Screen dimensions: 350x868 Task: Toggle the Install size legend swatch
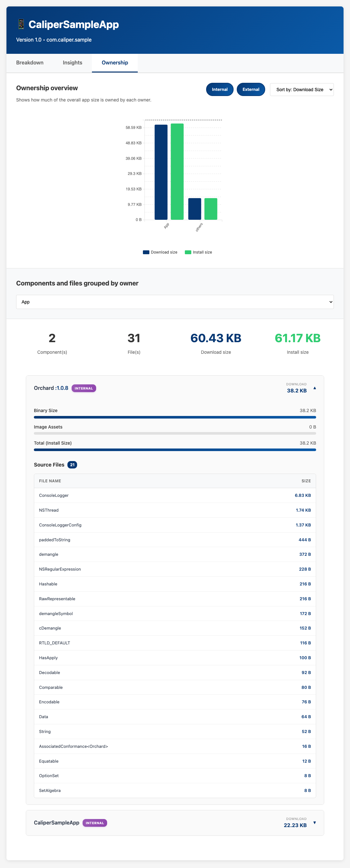tap(188, 252)
